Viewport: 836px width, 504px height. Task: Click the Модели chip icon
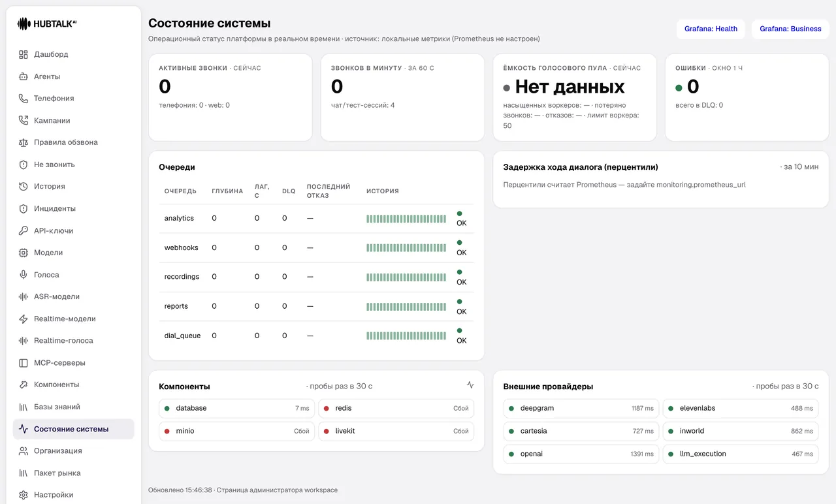pos(24,253)
